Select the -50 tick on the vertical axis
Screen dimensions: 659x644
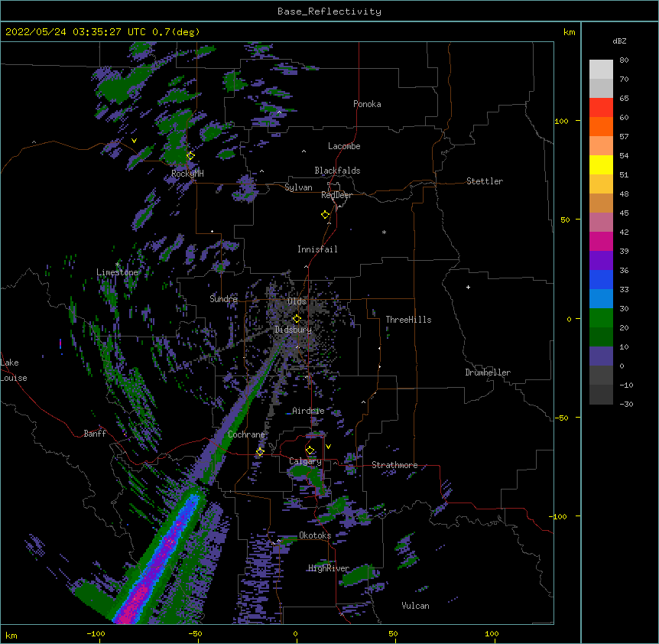point(560,418)
